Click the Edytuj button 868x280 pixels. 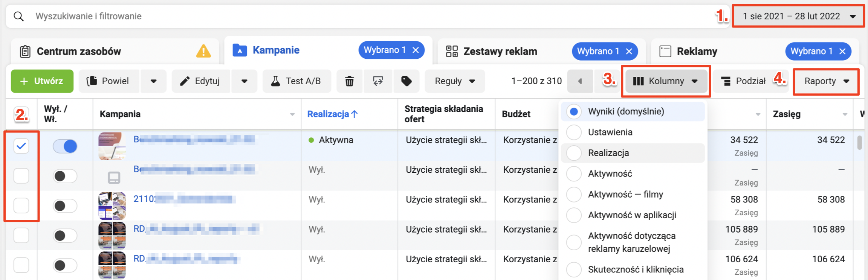tap(200, 81)
